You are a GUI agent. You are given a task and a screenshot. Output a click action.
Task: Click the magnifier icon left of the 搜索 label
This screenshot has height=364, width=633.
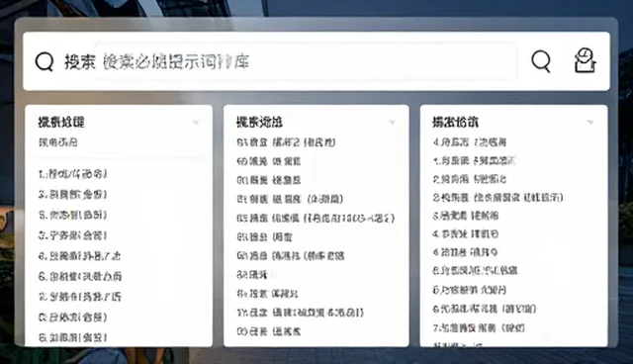pos(45,61)
